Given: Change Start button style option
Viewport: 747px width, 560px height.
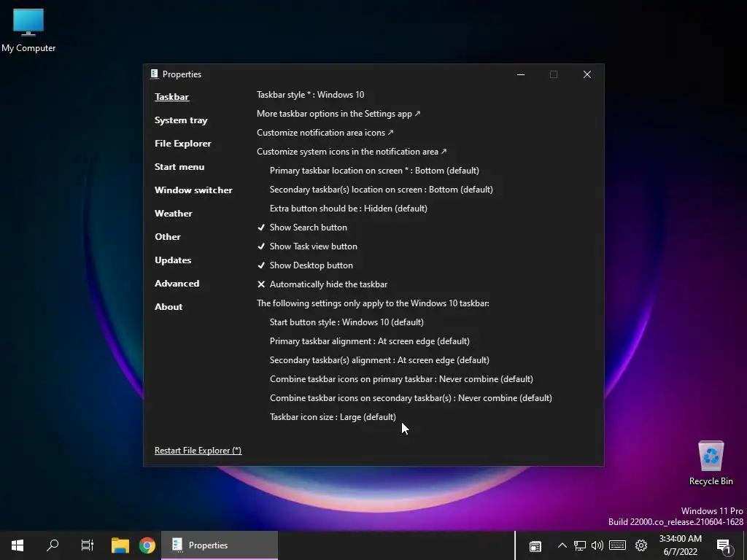Looking at the screenshot, I should coord(347,322).
